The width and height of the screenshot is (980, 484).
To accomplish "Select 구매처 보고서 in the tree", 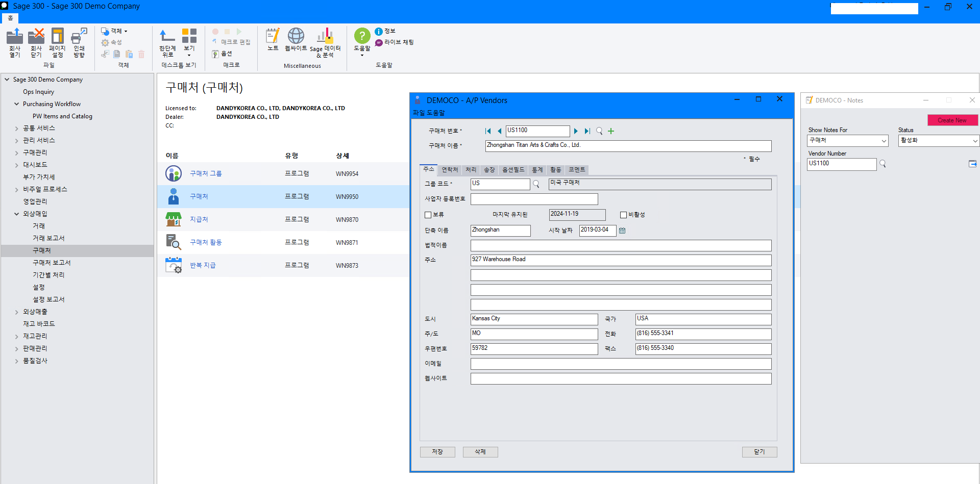I will (52, 263).
